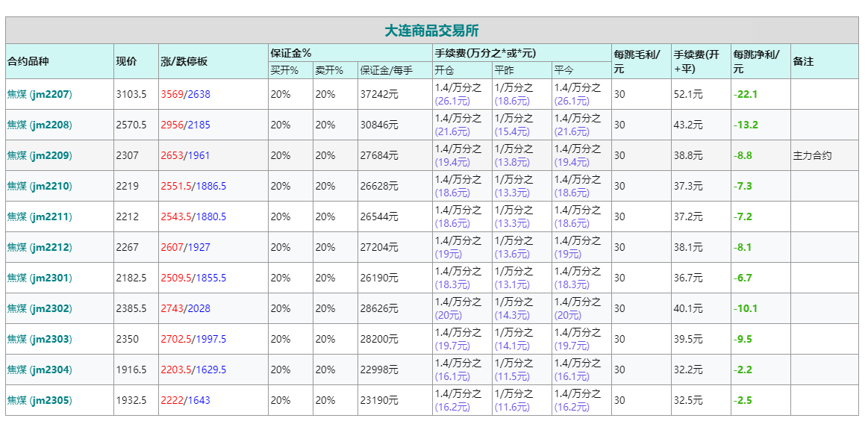Click the net profit value -8.8
Image resolution: width=868 pixels, height=424 pixels.
743,155
